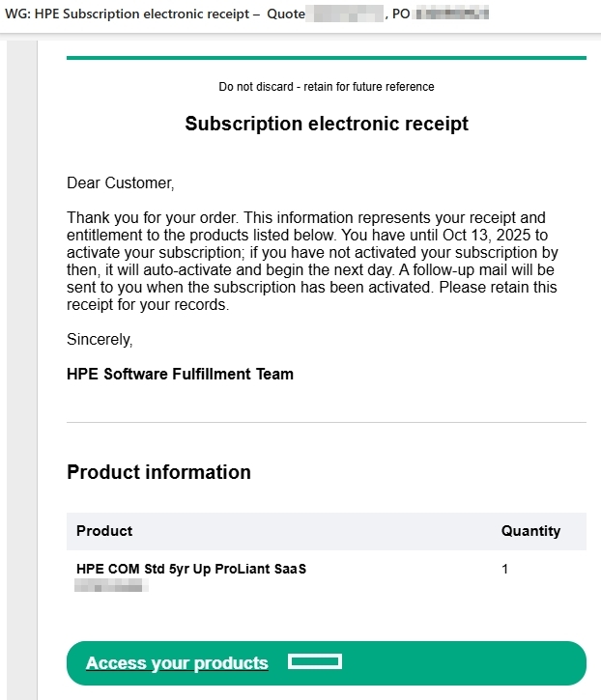Click the quantity value 1
This screenshot has width=601, height=700.
click(x=504, y=569)
